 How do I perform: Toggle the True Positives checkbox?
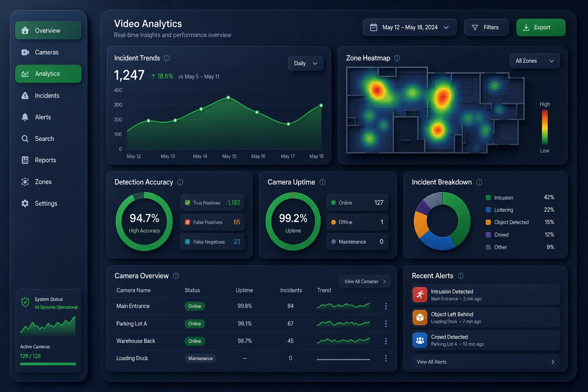188,203
